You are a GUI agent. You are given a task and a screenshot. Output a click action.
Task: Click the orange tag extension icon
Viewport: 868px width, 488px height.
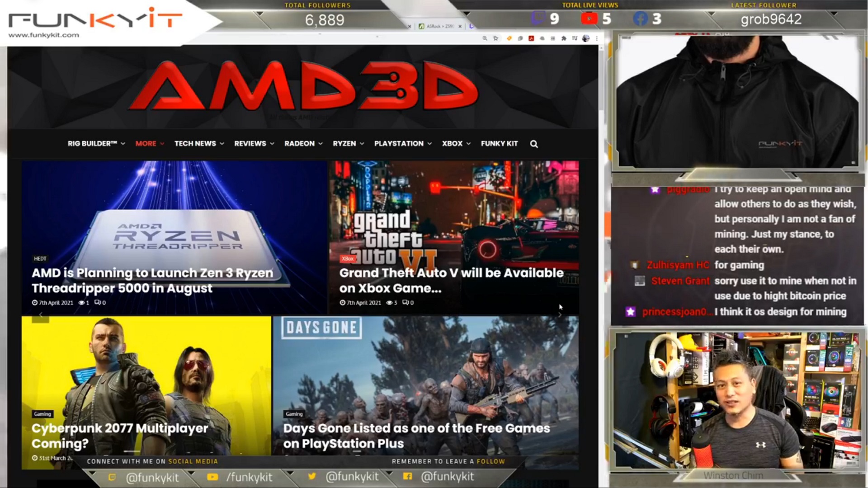(x=509, y=38)
